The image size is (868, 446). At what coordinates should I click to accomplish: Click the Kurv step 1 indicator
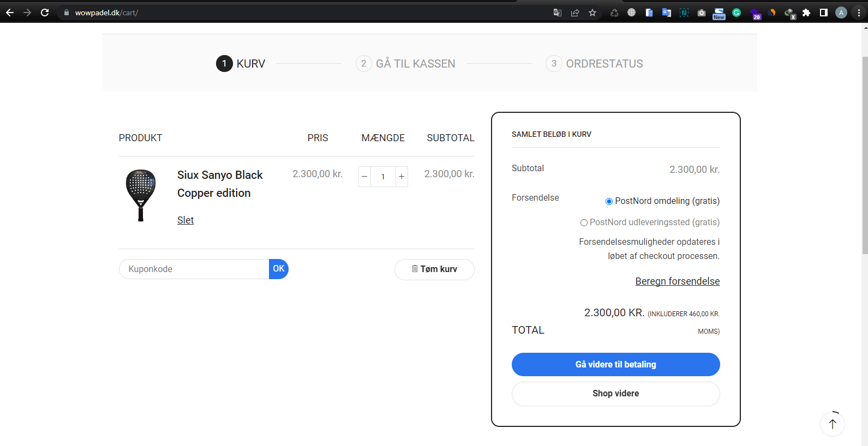coord(241,64)
